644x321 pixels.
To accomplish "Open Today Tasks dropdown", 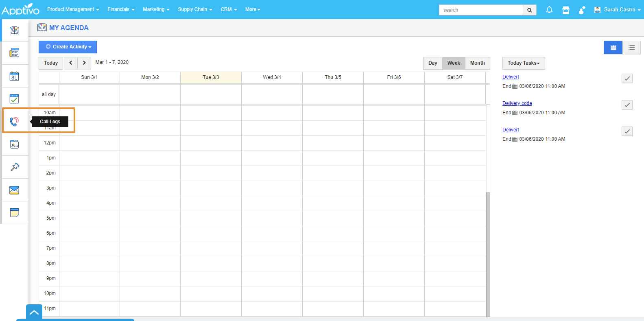I will pyautogui.click(x=524, y=63).
